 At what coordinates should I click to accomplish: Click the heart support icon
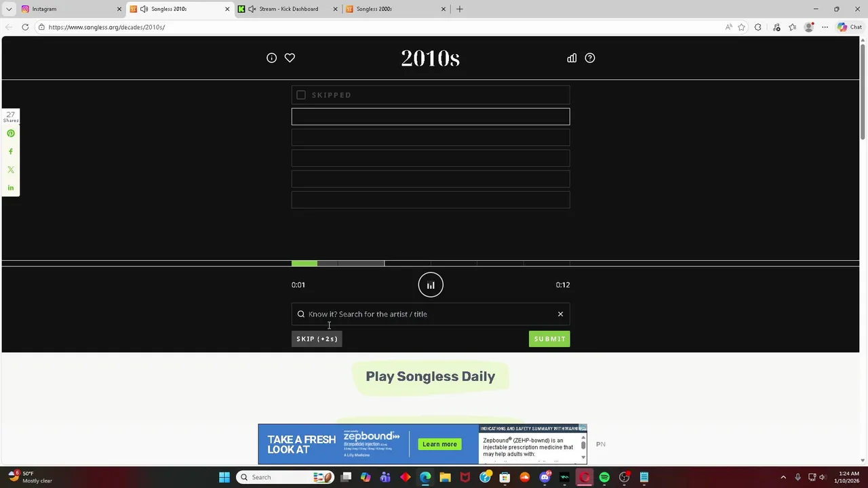[290, 58]
